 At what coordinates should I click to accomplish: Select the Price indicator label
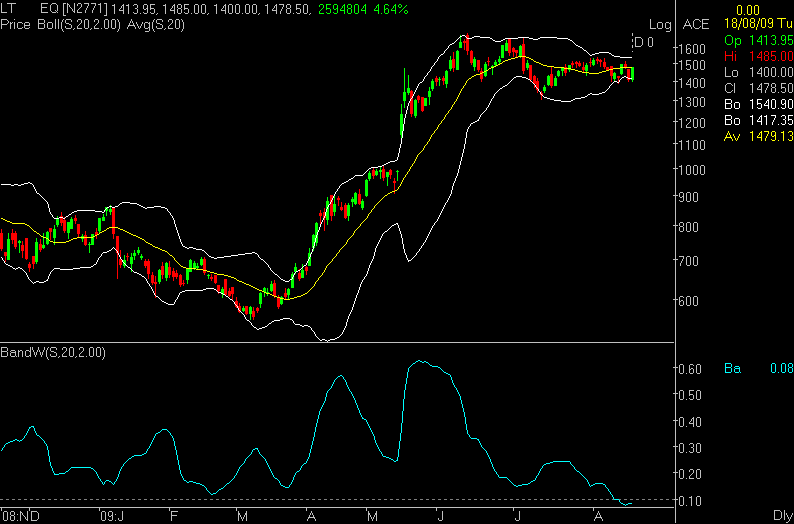(16, 25)
